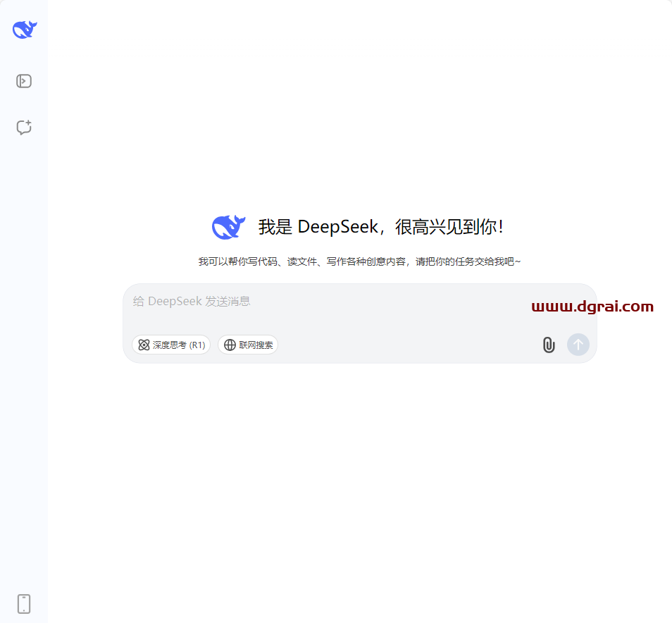Click the empty sidebar area above the phone icon
The image size is (672, 623).
coord(24,423)
